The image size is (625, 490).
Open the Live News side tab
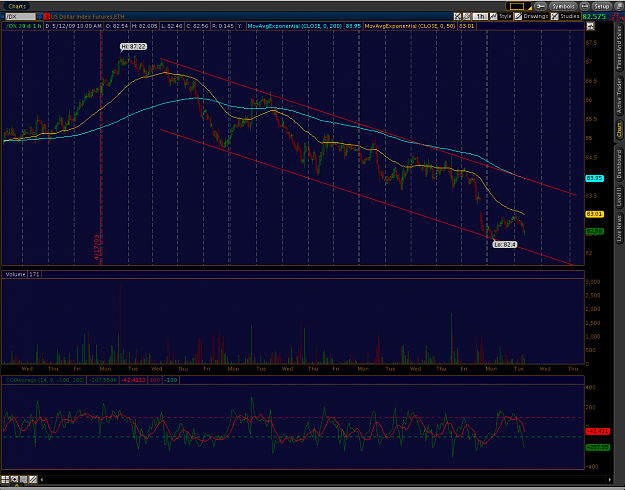619,228
